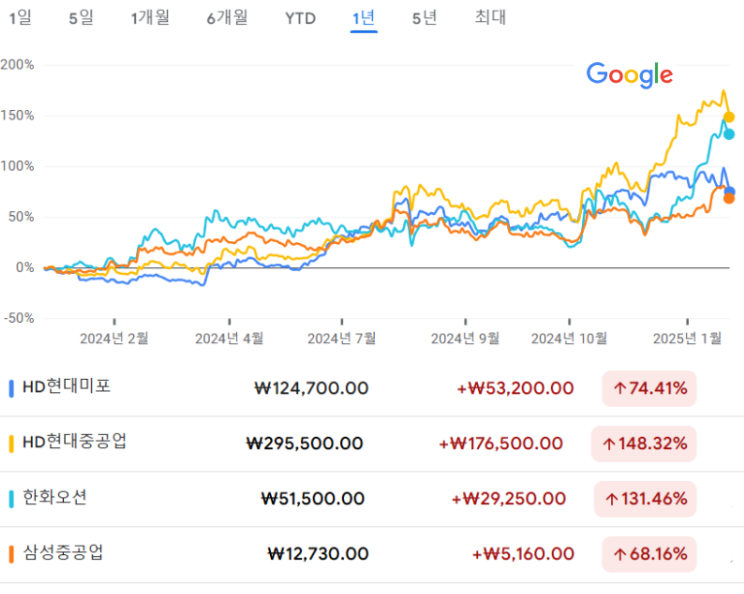Image resolution: width=744 pixels, height=594 pixels.
Task: Click the cyan endpoint dot on chart
Action: 729,134
